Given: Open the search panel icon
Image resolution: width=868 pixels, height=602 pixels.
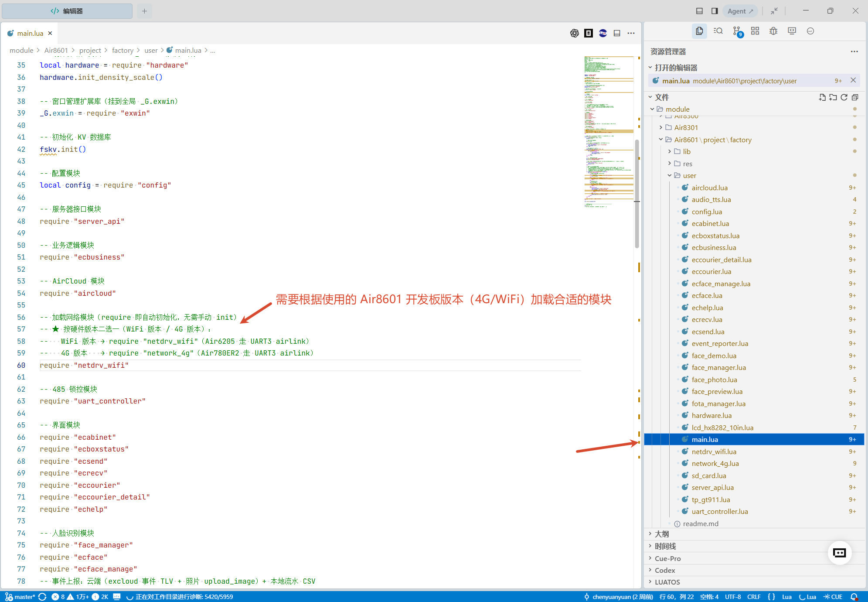Looking at the screenshot, I should 718,31.
